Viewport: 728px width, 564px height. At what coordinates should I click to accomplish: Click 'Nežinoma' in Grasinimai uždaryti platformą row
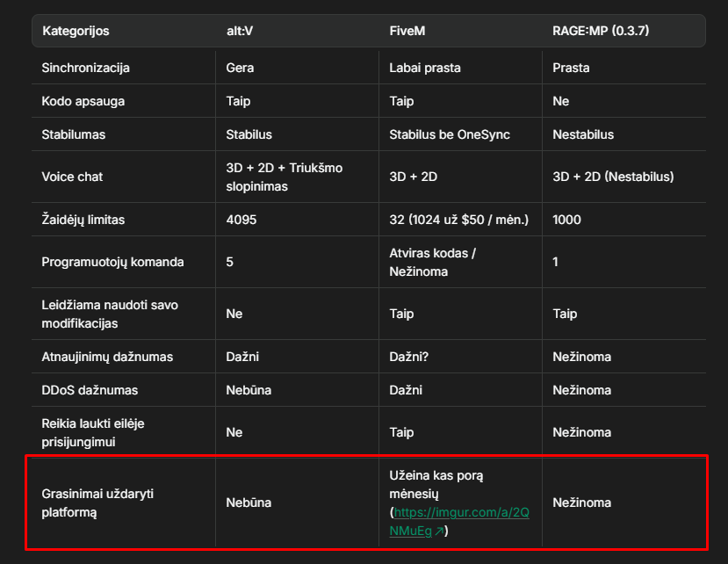tap(581, 503)
